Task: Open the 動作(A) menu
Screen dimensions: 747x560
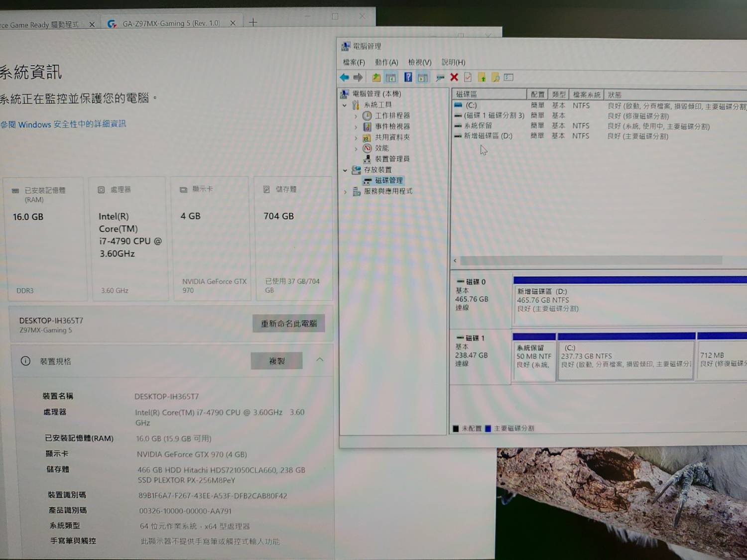Action: coord(386,62)
